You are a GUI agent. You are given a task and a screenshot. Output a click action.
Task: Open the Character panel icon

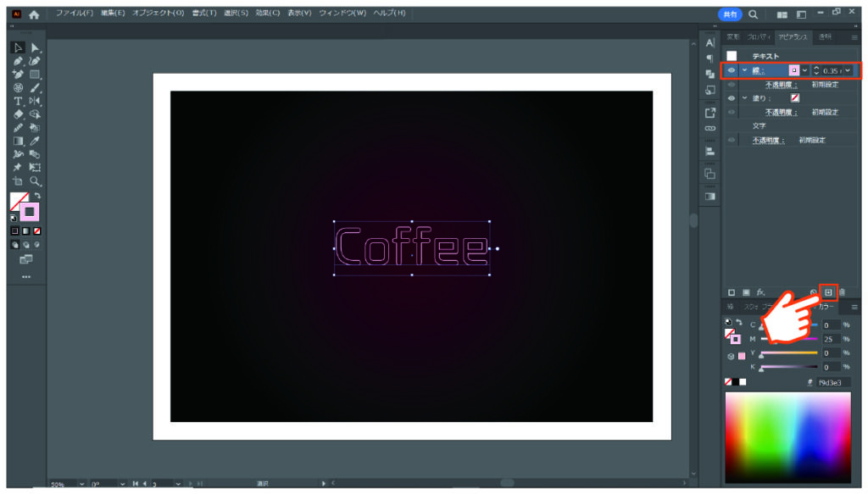(x=710, y=43)
